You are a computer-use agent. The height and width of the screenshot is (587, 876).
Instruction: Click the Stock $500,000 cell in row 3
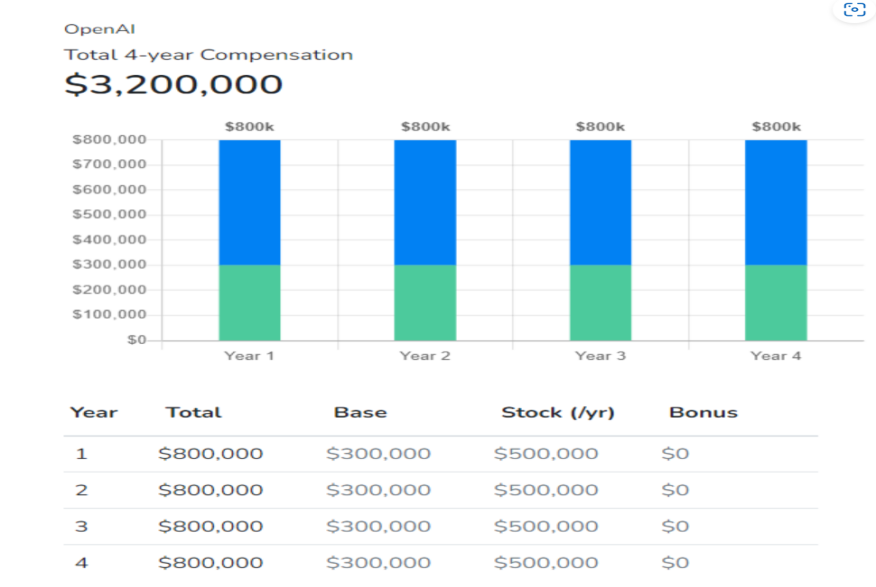coord(546,526)
